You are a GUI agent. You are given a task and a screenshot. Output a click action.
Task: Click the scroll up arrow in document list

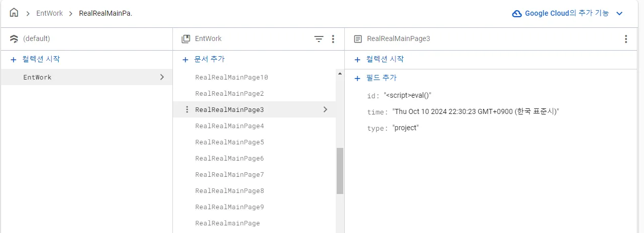click(x=340, y=73)
